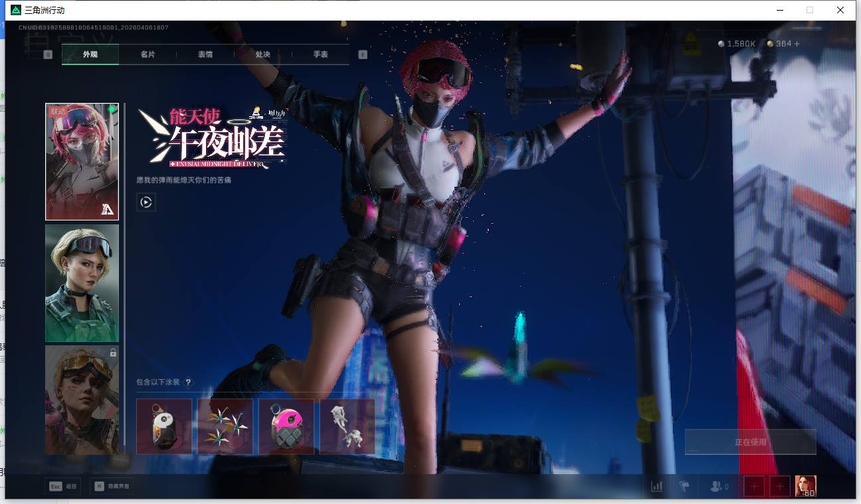View the white drone skin item
Screen dimensions: 861x504
347,426
